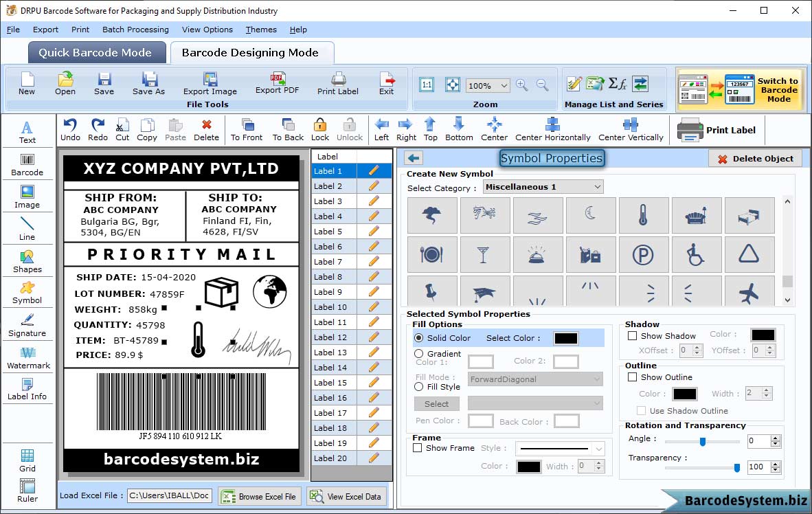Center object Horizontally
812x514 pixels.
(552, 130)
